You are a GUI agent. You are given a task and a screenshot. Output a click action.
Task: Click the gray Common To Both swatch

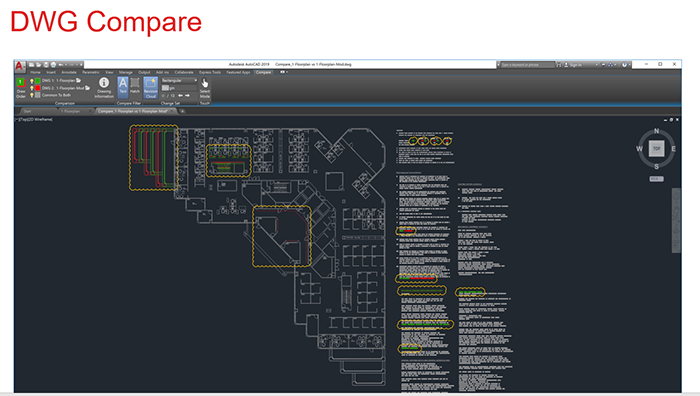(38, 95)
